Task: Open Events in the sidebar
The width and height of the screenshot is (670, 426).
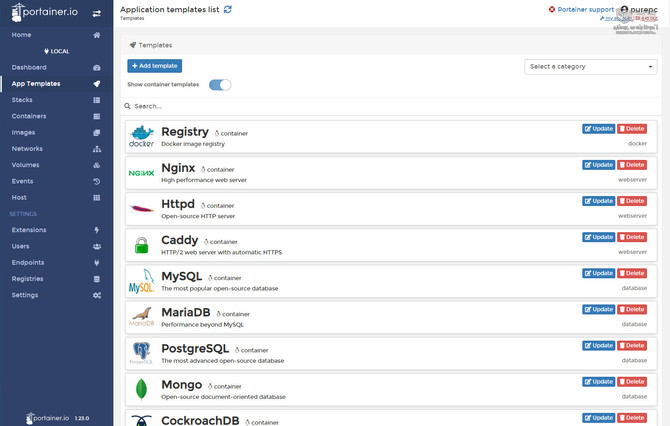Action: point(23,181)
